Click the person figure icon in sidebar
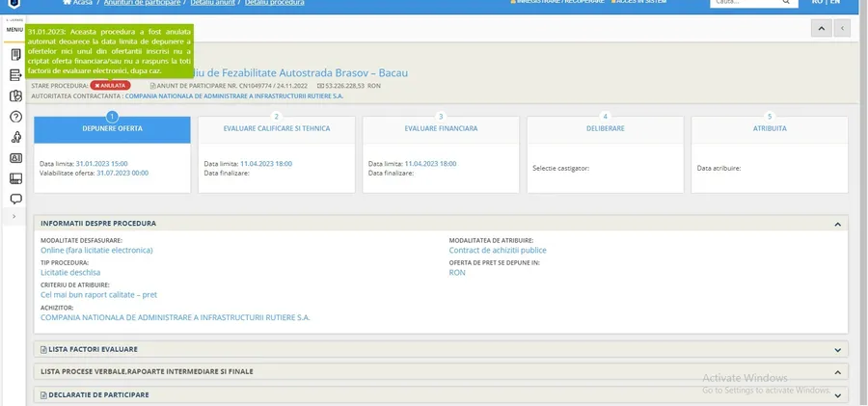868x406 pixels. [x=15, y=137]
